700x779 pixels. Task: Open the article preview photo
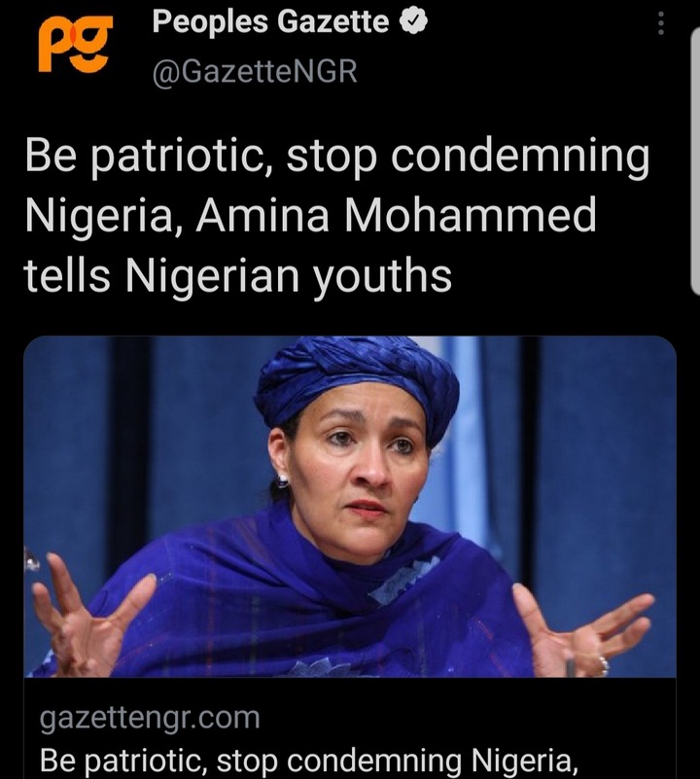click(350, 507)
